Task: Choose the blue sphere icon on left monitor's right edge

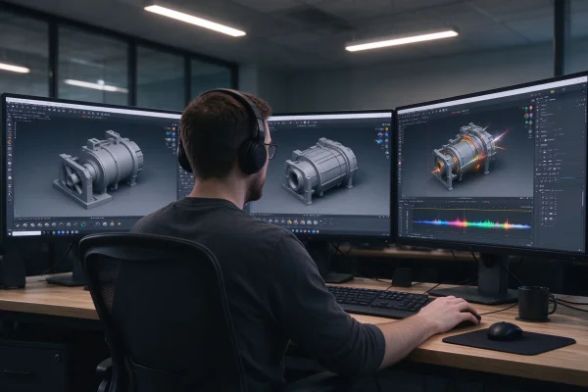Action: [174, 134]
